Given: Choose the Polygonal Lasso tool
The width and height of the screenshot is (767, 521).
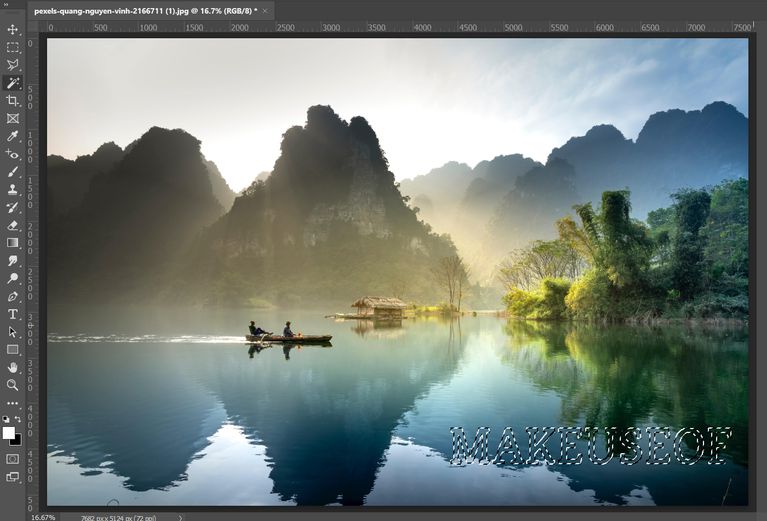Looking at the screenshot, I should click(13, 65).
